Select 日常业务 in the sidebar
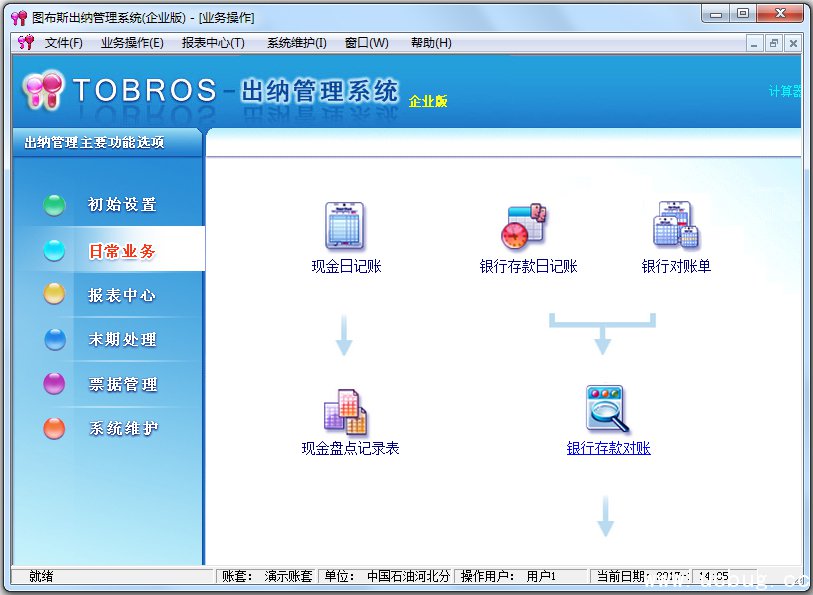The image size is (813, 595). [x=122, y=251]
